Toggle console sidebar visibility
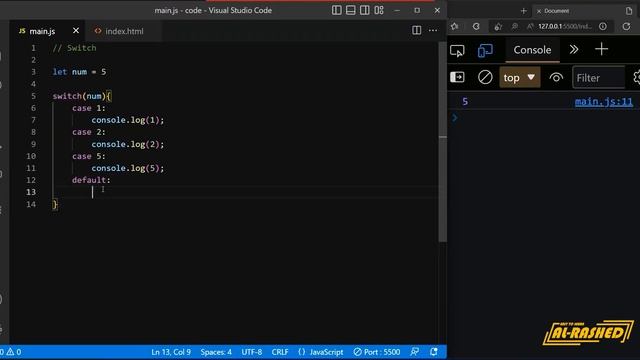The width and height of the screenshot is (640, 360). pos(457,77)
